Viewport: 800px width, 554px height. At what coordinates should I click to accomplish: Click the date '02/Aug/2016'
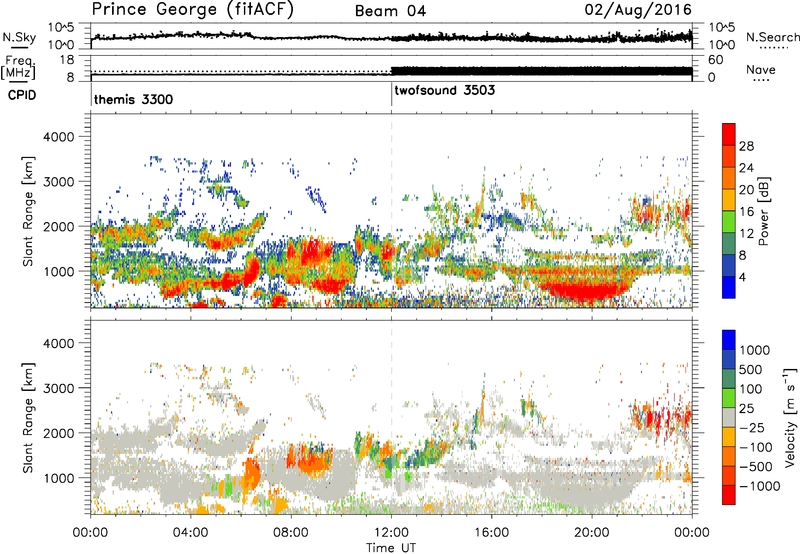pyautogui.click(x=638, y=10)
